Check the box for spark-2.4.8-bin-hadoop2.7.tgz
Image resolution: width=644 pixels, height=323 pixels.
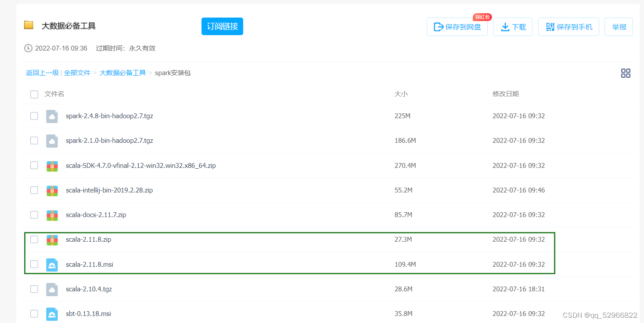pyautogui.click(x=34, y=116)
